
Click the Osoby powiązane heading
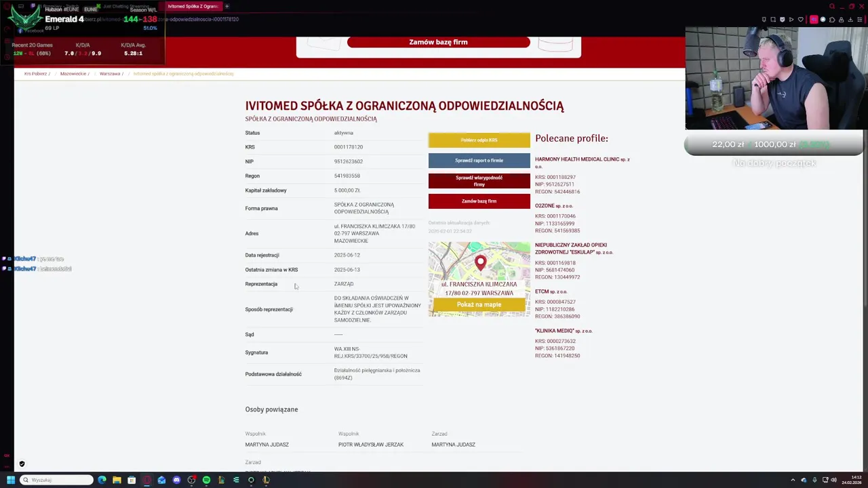tap(271, 409)
